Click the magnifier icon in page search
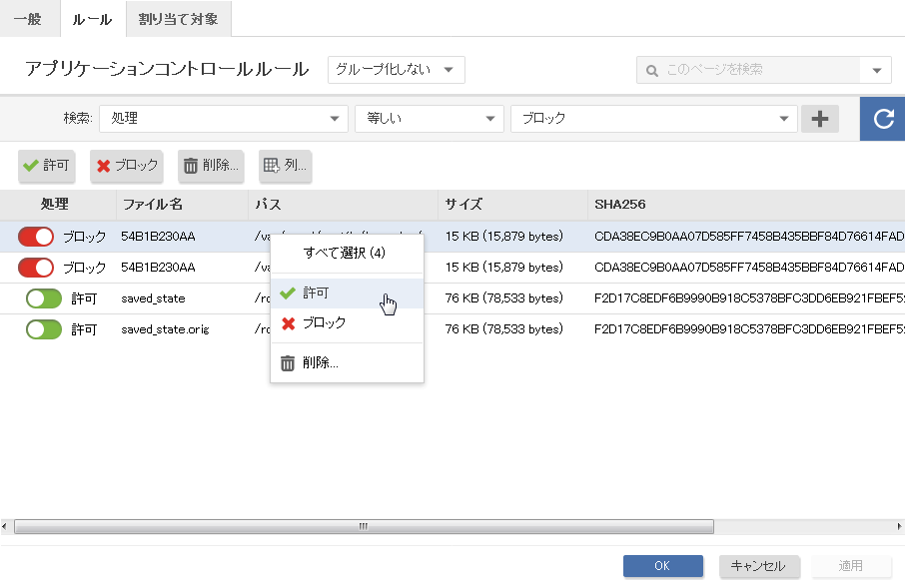Image resolution: width=905 pixels, height=588 pixels. click(x=652, y=70)
